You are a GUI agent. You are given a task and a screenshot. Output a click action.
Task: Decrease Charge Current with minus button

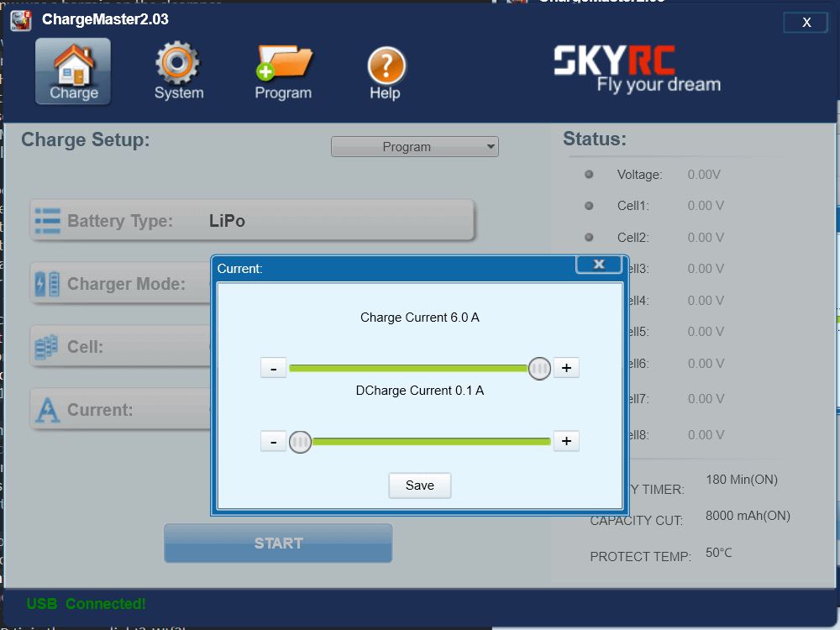pos(274,368)
